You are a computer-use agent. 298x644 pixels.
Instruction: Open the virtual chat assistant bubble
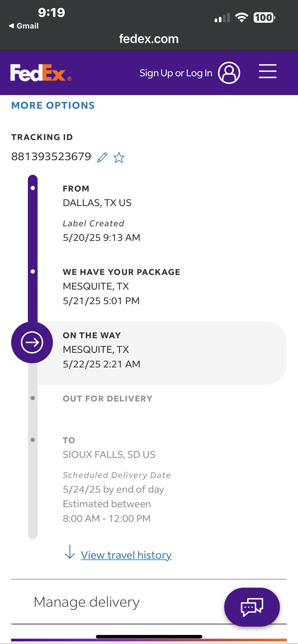(x=252, y=607)
